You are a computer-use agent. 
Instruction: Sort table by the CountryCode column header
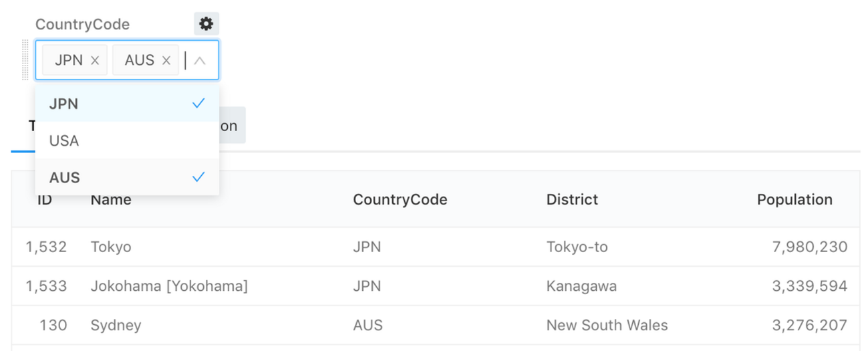pos(400,199)
